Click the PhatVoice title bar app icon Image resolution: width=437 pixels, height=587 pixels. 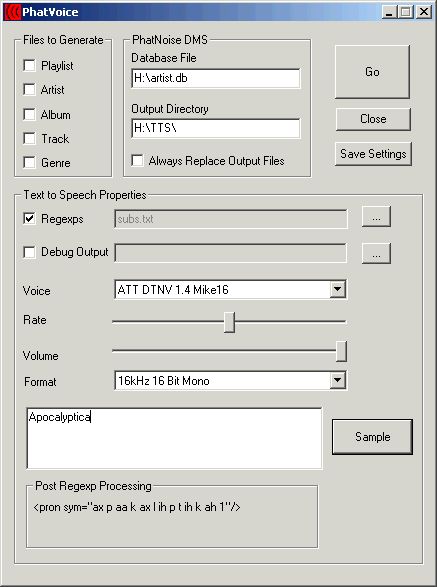tap(12, 12)
